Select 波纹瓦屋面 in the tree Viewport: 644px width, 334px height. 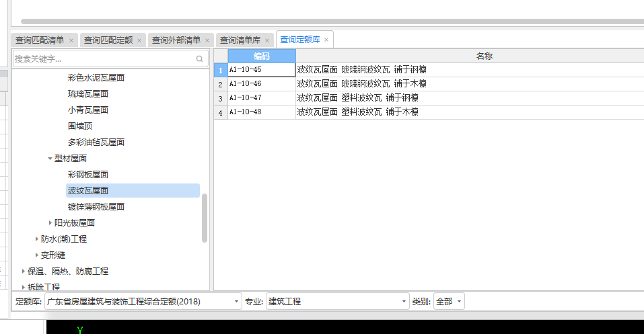point(133,190)
